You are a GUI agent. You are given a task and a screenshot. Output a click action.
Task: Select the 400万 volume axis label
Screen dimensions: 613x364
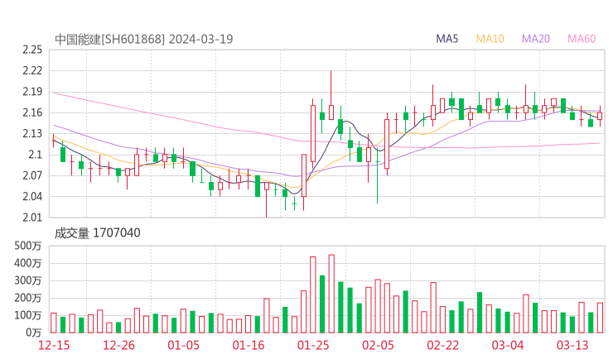28,263
